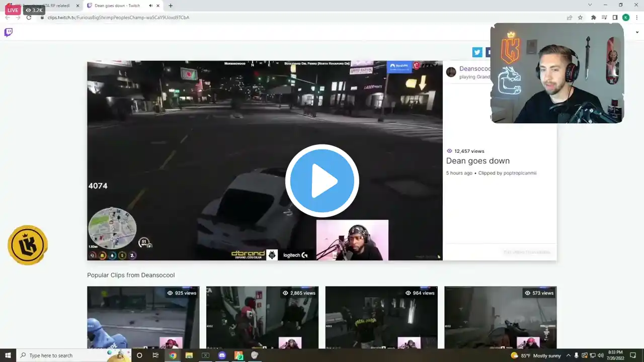
Task: Click the address bar URL
Action: [x=118, y=18]
